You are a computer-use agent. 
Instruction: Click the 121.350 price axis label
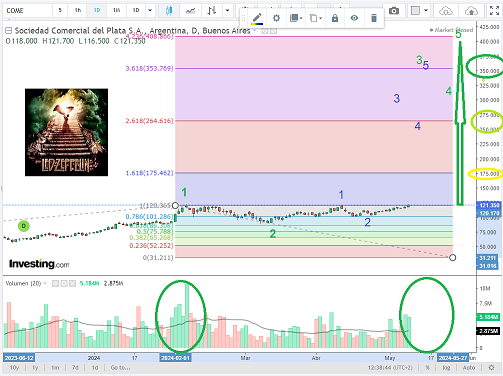[x=489, y=205]
